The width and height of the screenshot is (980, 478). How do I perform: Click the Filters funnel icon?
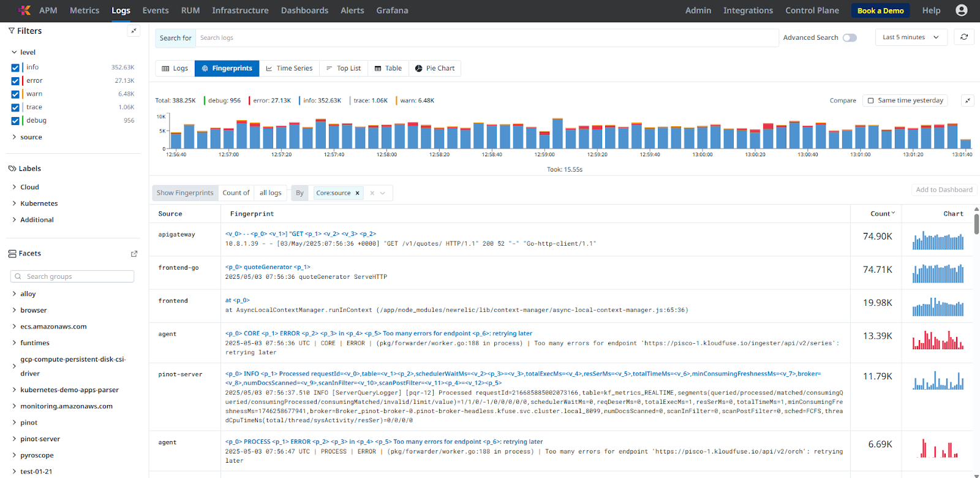12,31
